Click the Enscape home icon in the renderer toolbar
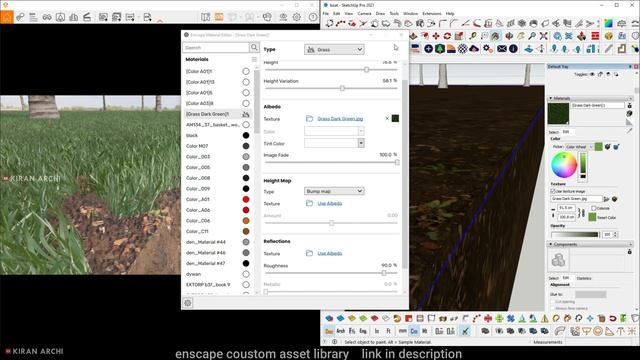This screenshot has width=640, height=360. click(7, 17)
